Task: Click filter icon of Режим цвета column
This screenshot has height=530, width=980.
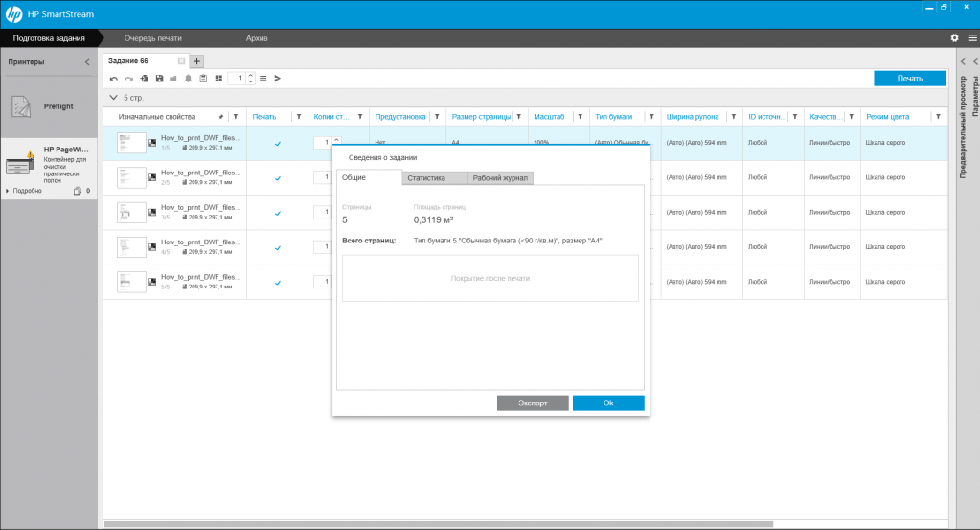Action: tap(938, 117)
